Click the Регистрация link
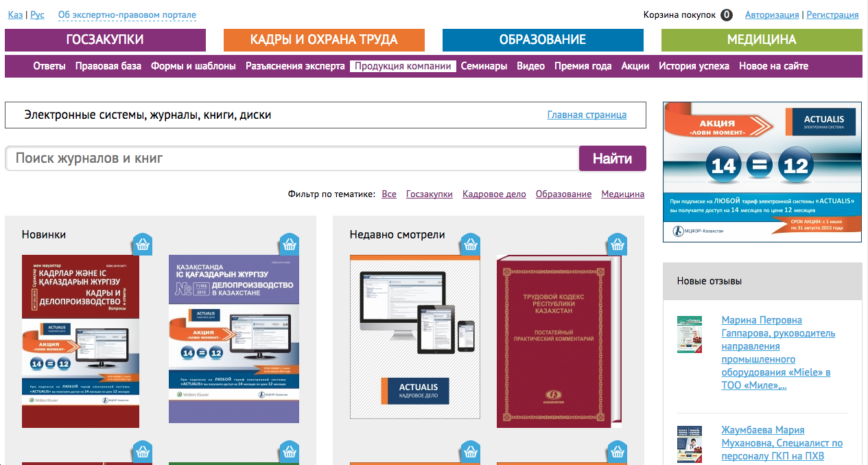The width and height of the screenshot is (868, 465). pyautogui.click(x=832, y=14)
